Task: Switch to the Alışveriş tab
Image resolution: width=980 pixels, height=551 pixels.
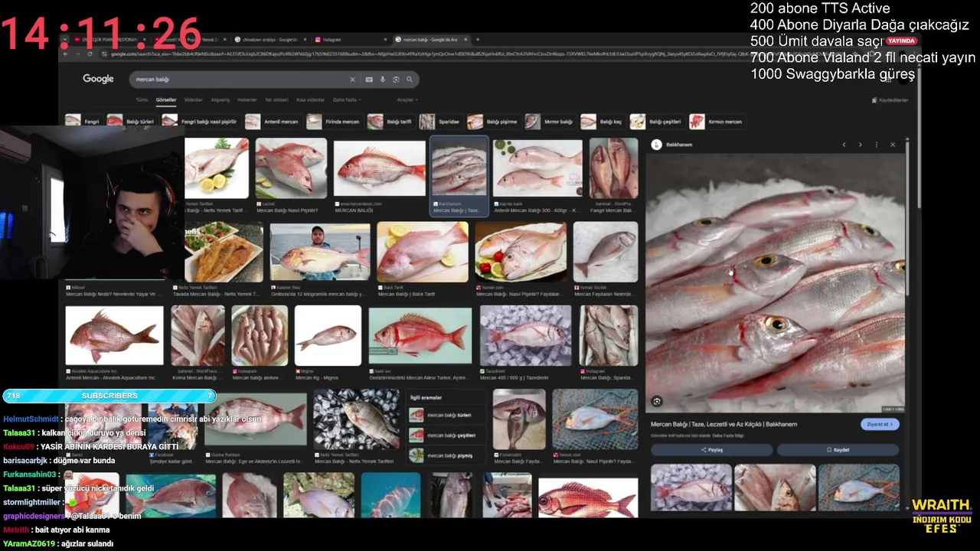Action: [220, 100]
